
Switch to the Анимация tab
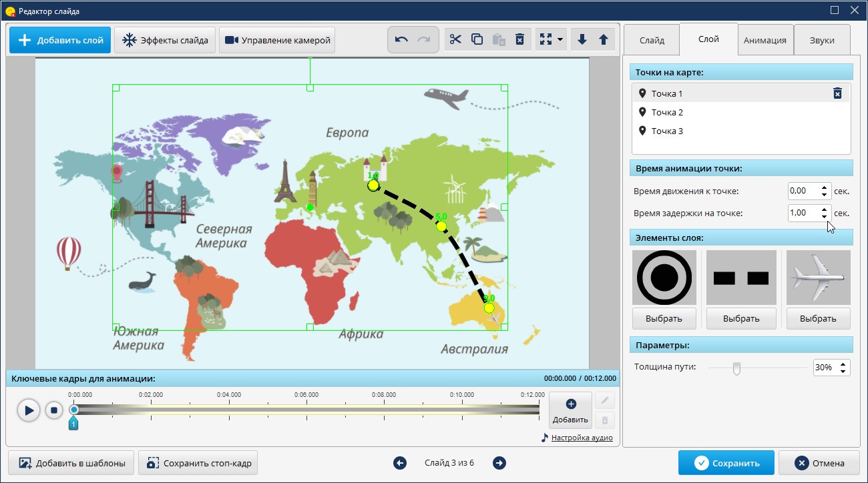tap(765, 40)
